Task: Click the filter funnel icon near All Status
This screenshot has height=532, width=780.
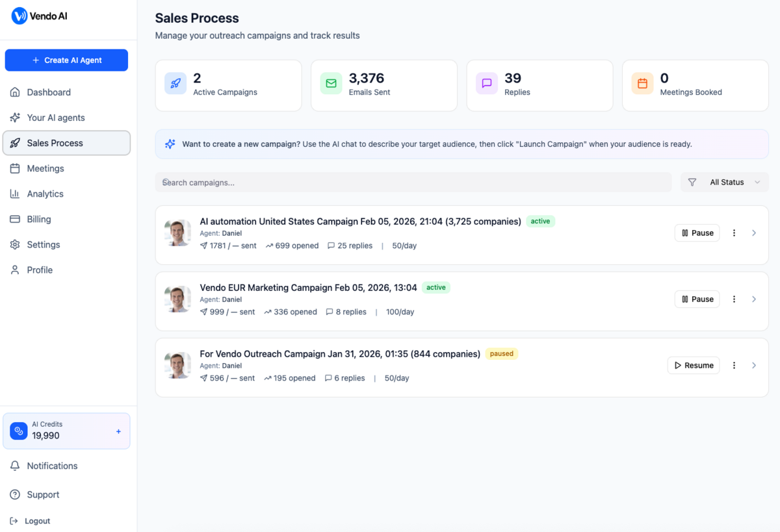Action: click(692, 182)
